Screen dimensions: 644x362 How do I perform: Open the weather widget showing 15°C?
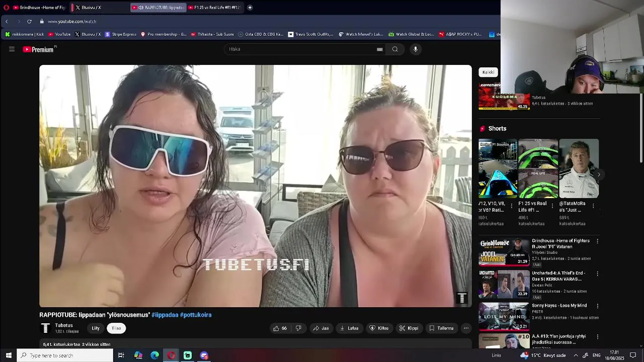(543, 355)
